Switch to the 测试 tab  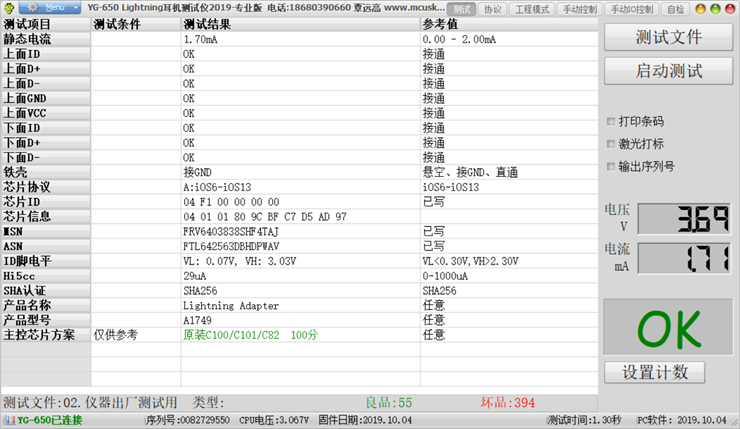461,9
